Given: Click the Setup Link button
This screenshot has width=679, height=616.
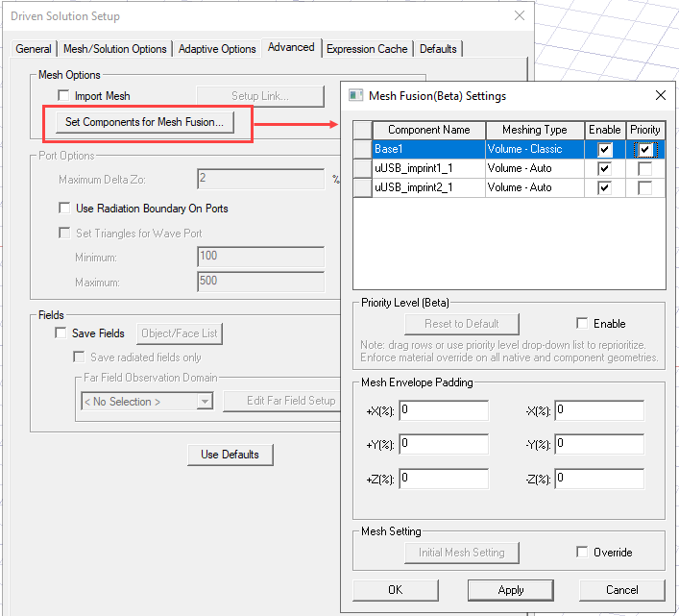Looking at the screenshot, I should coord(260,96).
